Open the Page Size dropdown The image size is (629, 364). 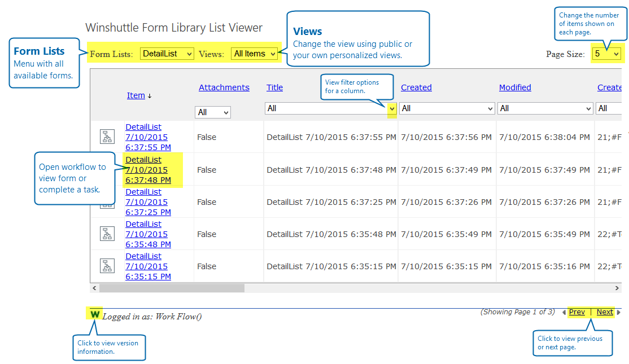coord(607,54)
